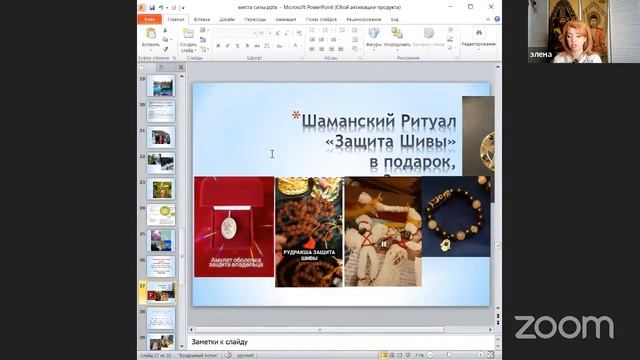Toggle Center alignment in Paragraph group

[322, 49]
